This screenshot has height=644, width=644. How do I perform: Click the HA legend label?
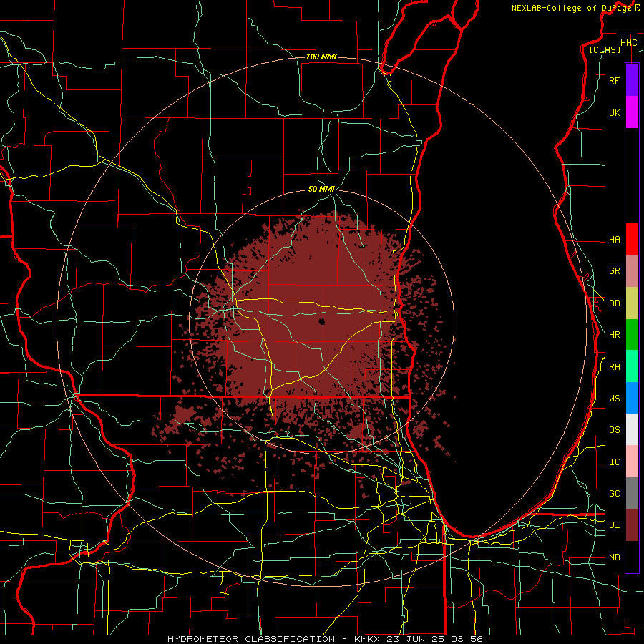click(x=614, y=239)
